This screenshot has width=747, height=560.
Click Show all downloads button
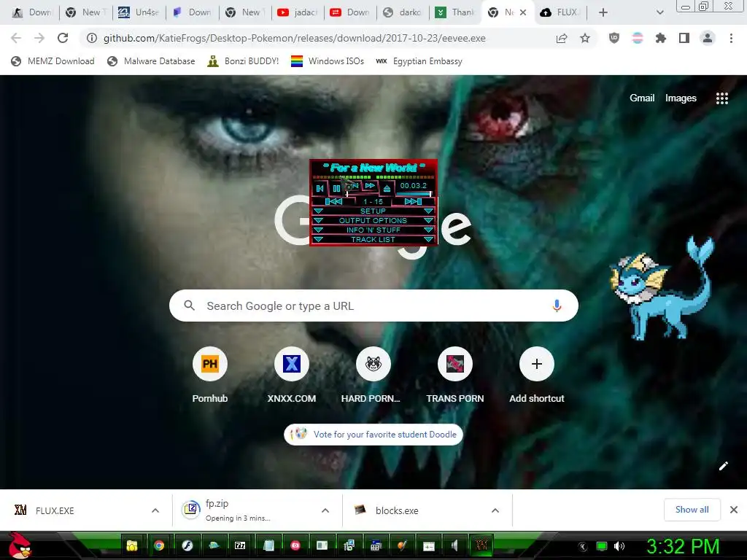pos(692,510)
